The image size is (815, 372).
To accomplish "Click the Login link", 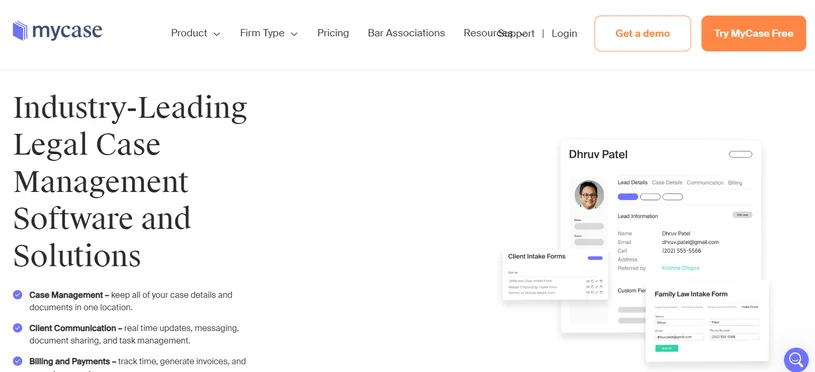I will click(x=564, y=33).
